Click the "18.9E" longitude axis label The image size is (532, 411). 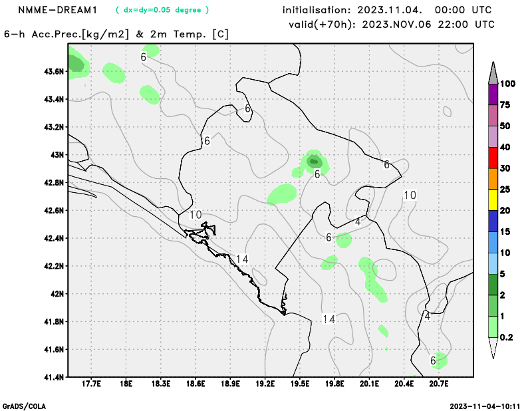pyautogui.click(x=230, y=384)
